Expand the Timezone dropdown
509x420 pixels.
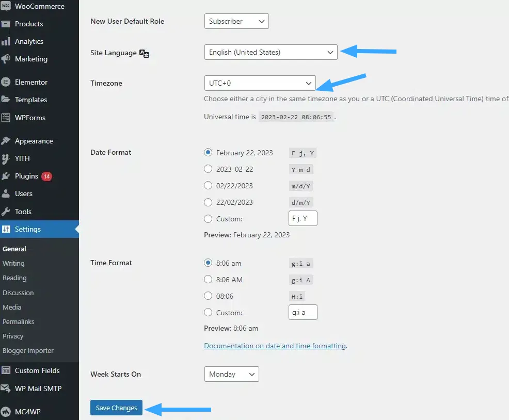(x=260, y=83)
